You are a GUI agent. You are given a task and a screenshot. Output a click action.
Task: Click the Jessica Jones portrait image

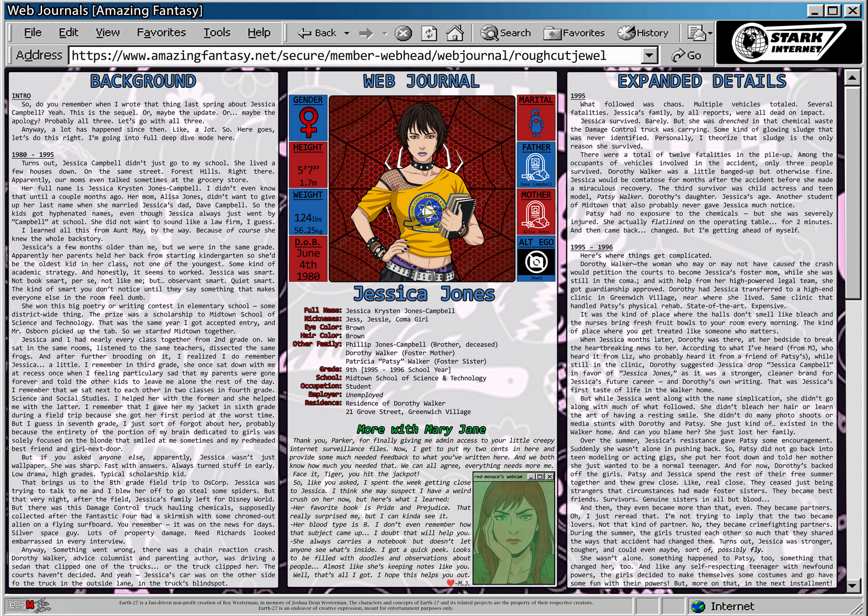(422, 189)
